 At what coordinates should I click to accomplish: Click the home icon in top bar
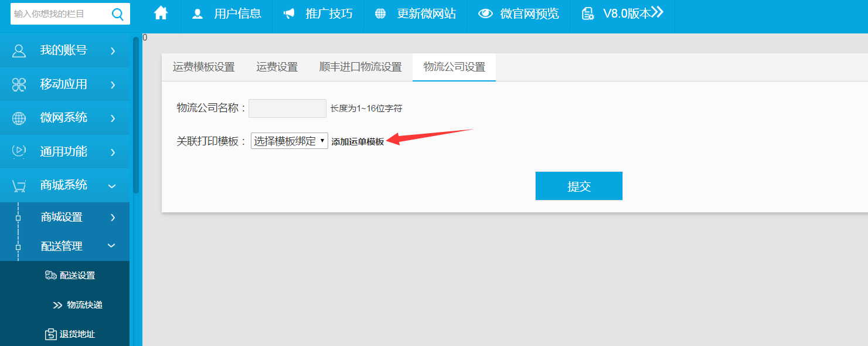pos(161,13)
